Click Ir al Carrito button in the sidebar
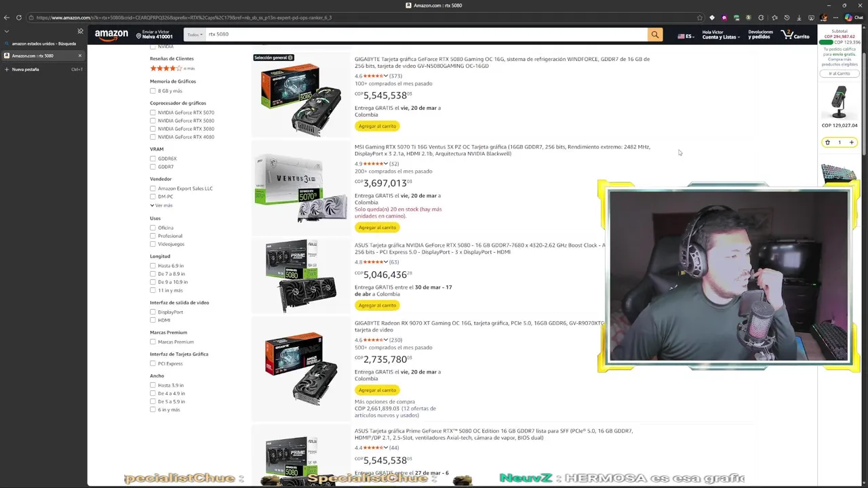 tap(840, 73)
